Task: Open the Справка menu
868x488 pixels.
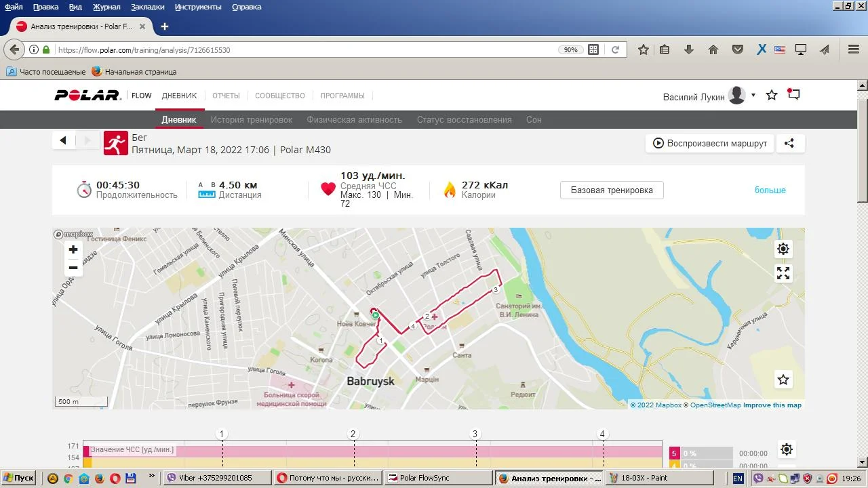Action: coord(247,7)
